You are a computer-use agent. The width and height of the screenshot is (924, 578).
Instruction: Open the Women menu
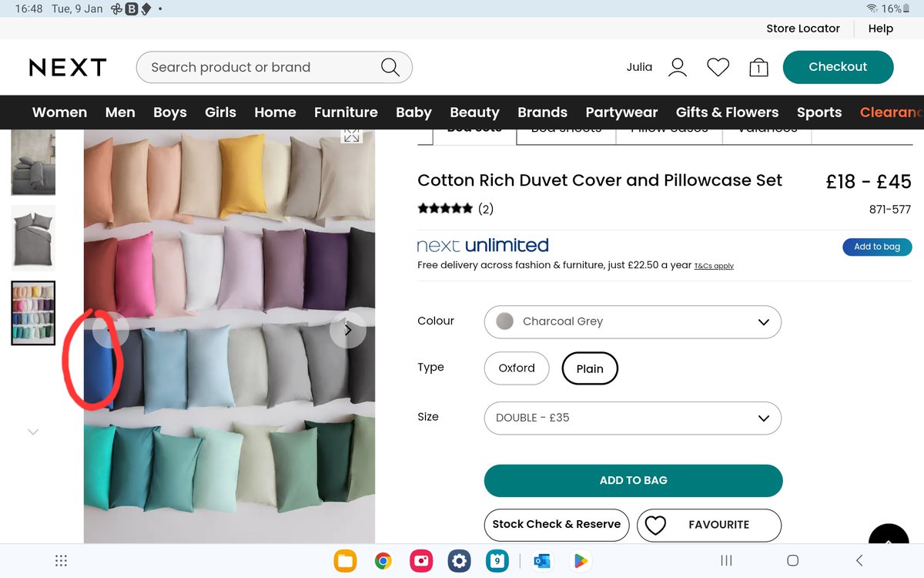point(59,113)
